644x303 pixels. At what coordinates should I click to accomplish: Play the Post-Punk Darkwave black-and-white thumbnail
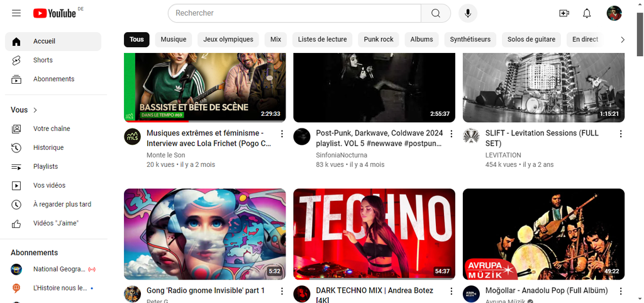click(374, 88)
